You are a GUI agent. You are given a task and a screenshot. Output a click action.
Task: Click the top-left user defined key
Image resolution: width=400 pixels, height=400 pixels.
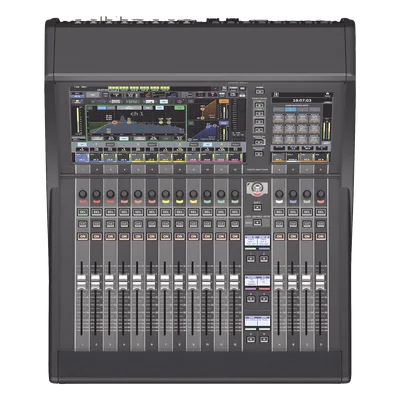click(x=251, y=259)
